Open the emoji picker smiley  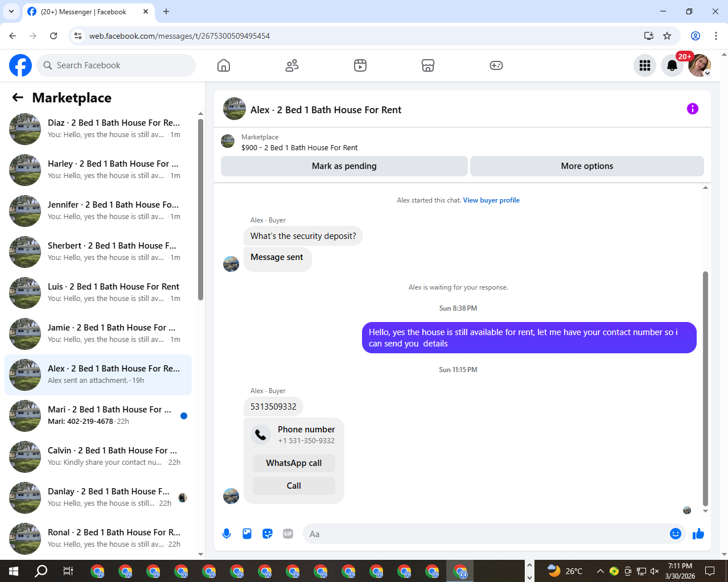tap(676, 534)
